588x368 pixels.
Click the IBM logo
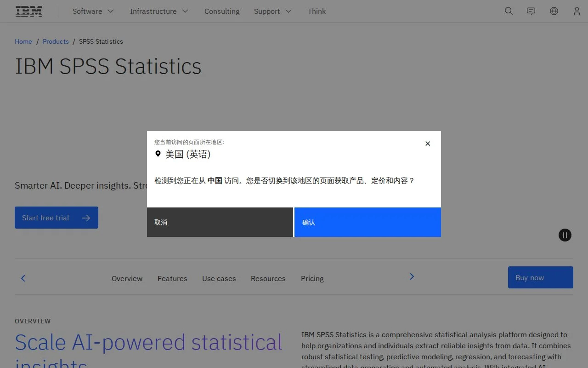coord(29,11)
